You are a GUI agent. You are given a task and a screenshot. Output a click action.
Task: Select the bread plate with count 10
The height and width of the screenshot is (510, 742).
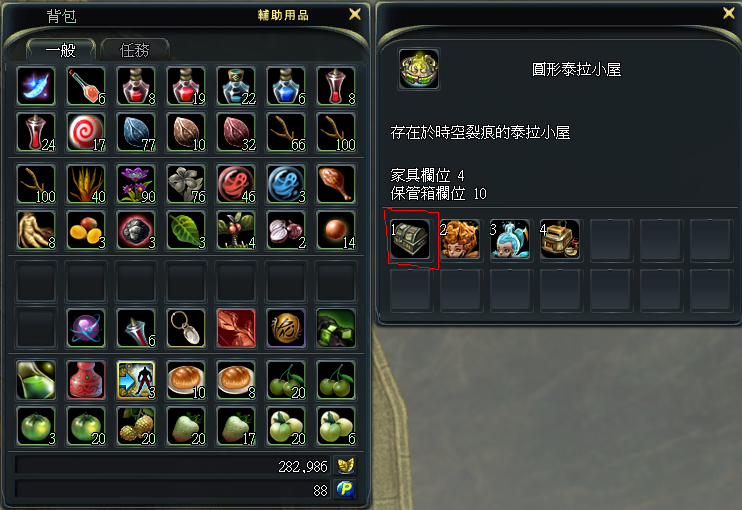[186, 380]
